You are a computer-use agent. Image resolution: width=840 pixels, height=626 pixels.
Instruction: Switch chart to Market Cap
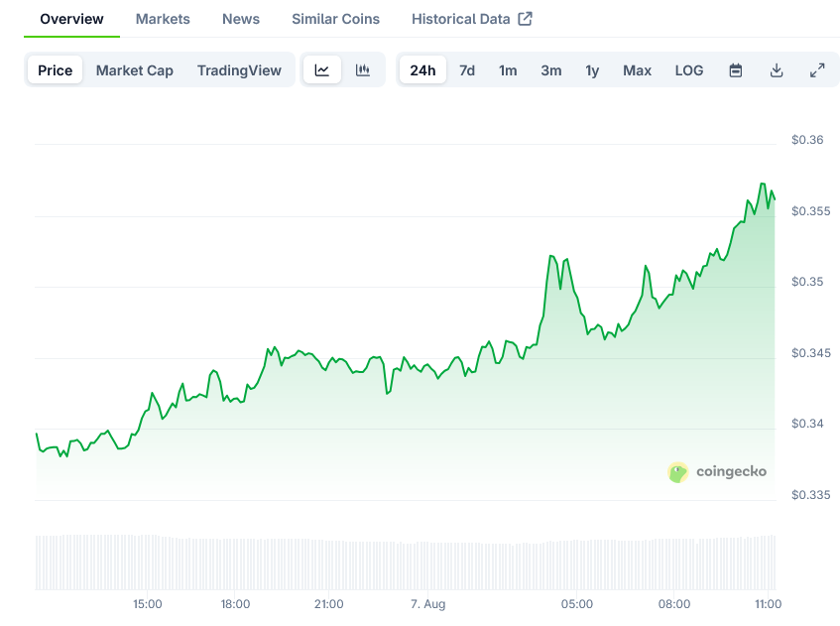point(135,70)
